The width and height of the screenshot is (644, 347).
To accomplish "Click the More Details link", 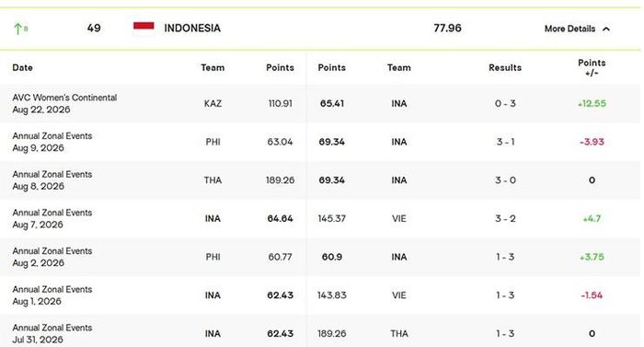I will [x=569, y=29].
